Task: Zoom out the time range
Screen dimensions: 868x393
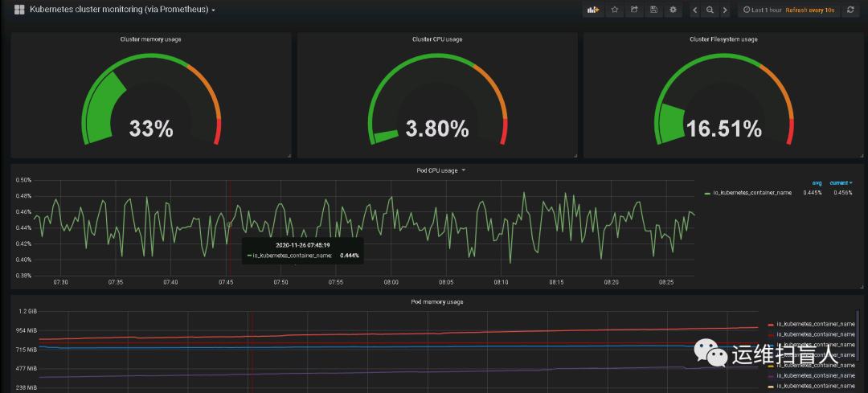Action: click(710, 10)
